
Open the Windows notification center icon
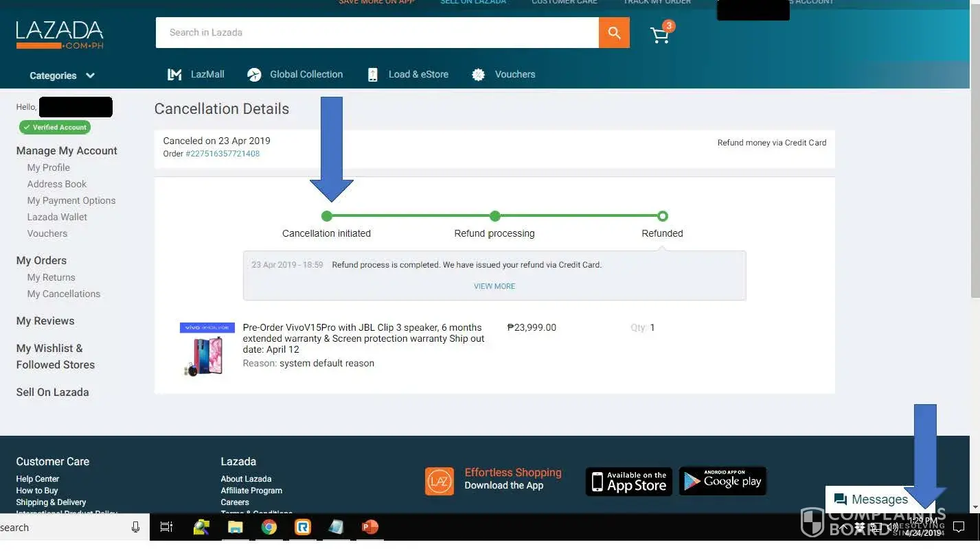pos(959,528)
